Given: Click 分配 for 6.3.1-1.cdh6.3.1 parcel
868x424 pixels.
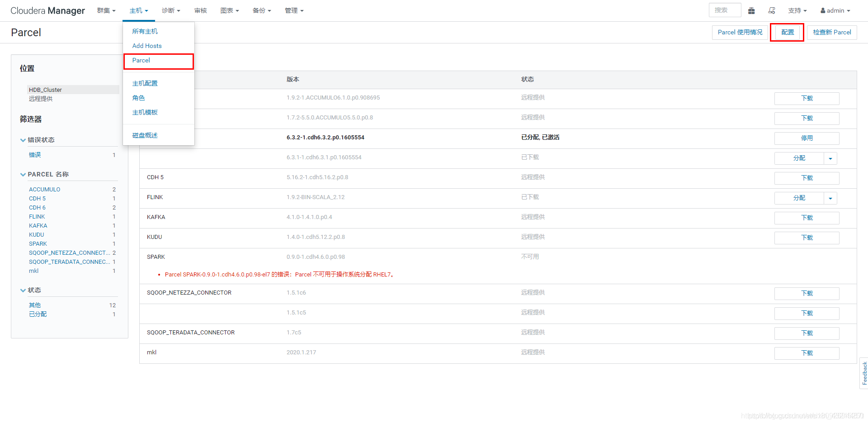Looking at the screenshot, I should 799,158.
